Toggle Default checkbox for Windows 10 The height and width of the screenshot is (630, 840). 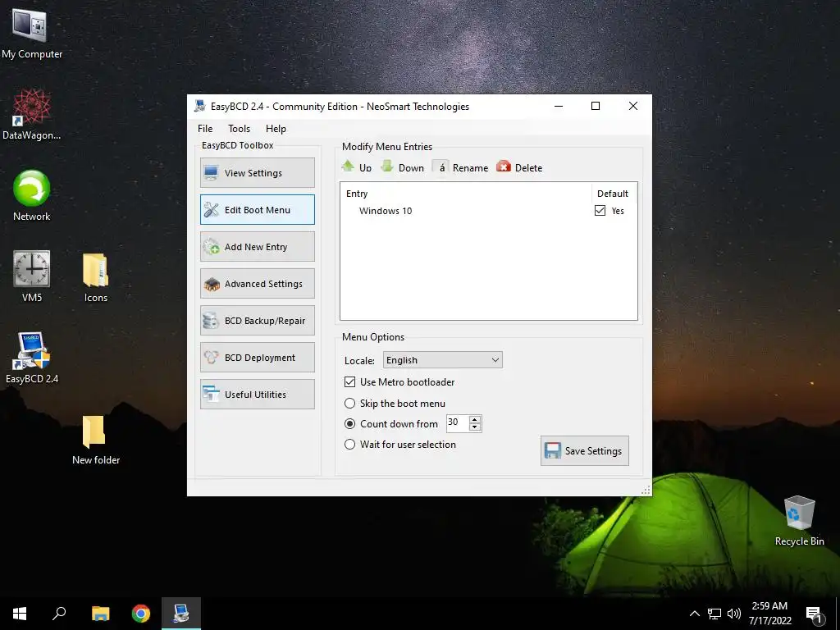tap(600, 211)
